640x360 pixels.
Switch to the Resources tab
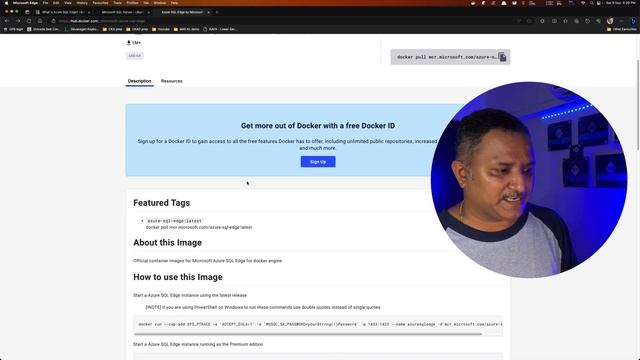[171, 81]
